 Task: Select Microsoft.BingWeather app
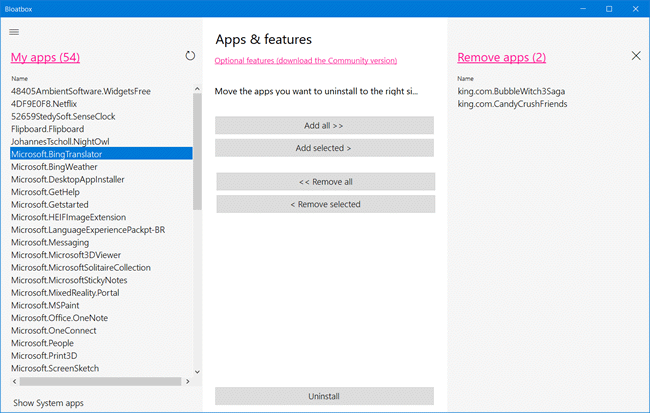click(101, 167)
